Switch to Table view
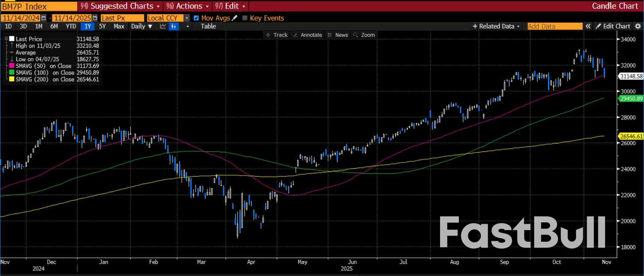This screenshot has width=644, height=276. [x=208, y=27]
